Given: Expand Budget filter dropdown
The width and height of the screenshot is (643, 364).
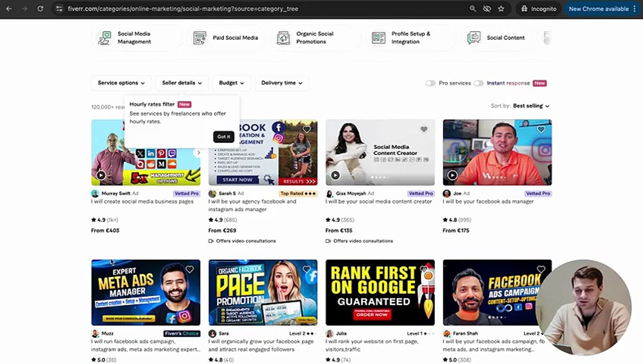Looking at the screenshot, I should tap(232, 83).
